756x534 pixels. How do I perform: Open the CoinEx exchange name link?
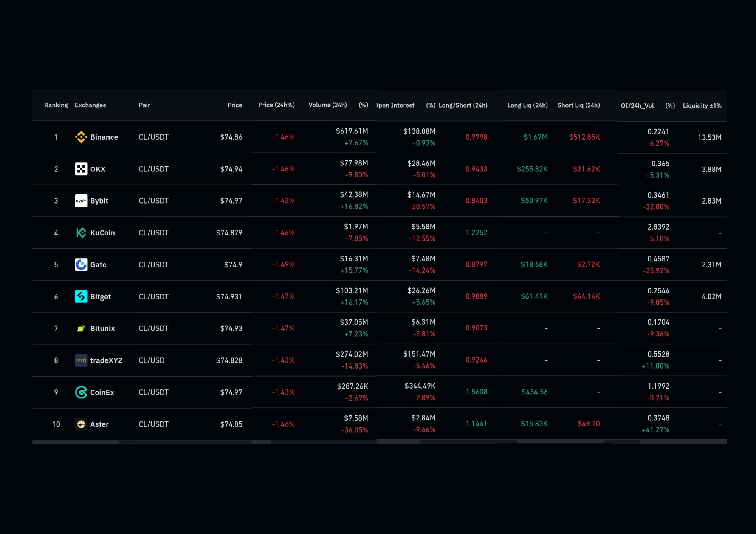[x=102, y=392]
